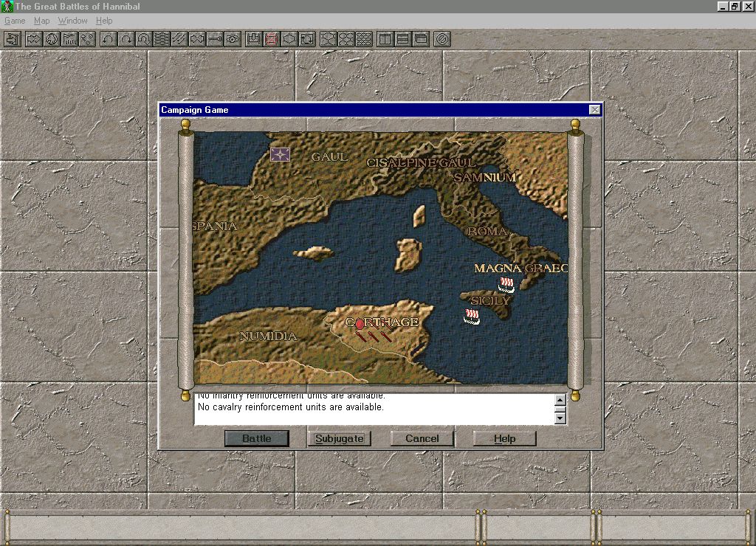Click the SICILY label on the map
The width and height of the screenshot is (756, 546).
[x=490, y=301]
